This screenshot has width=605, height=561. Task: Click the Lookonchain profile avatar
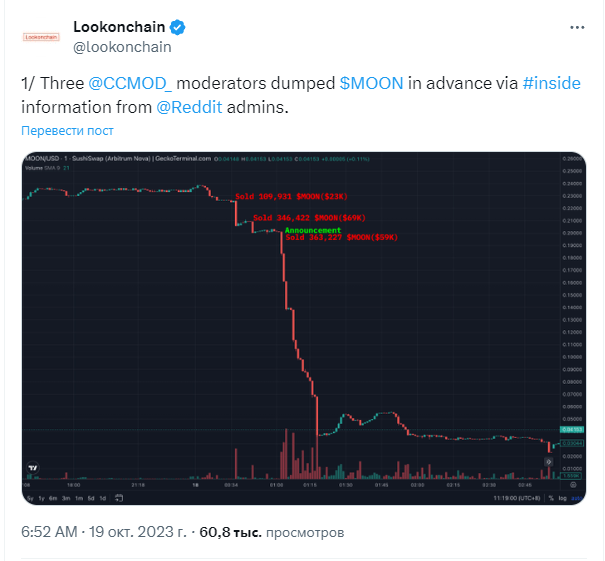(x=41, y=37)
